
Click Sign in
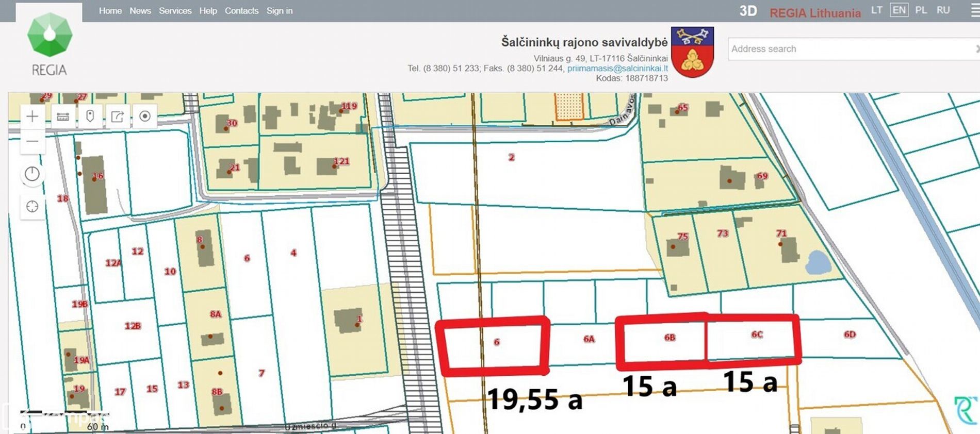pos(280,11)
